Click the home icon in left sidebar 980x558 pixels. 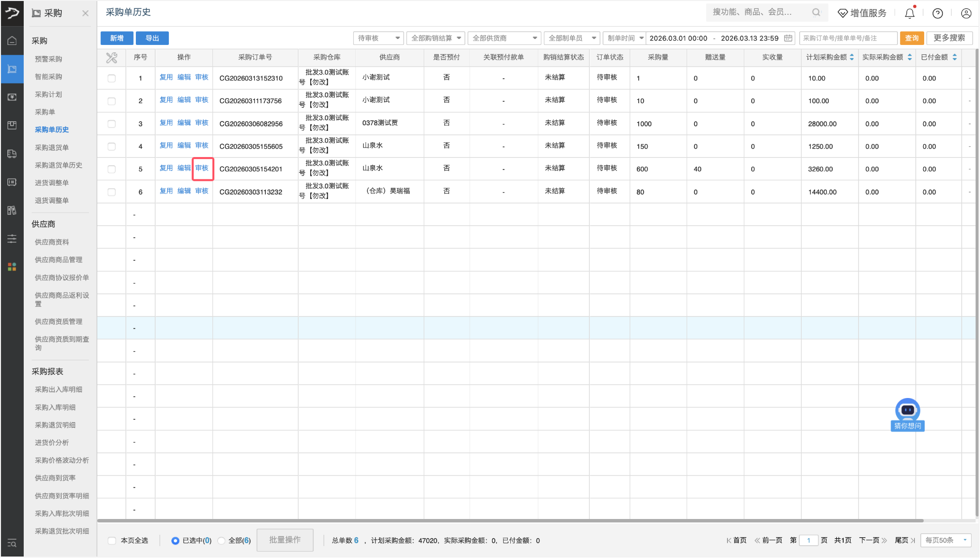click(x=12, y=40)
